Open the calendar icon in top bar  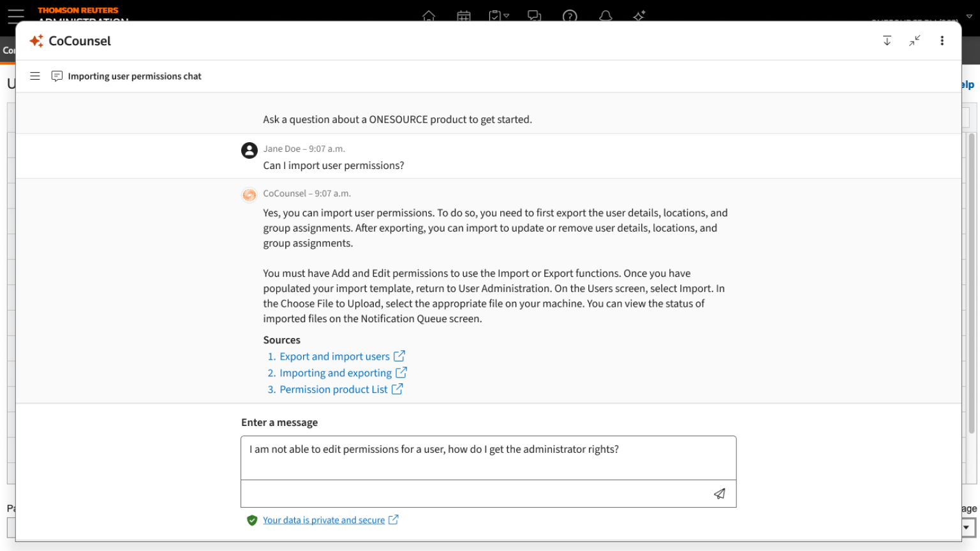coord(464,16)
